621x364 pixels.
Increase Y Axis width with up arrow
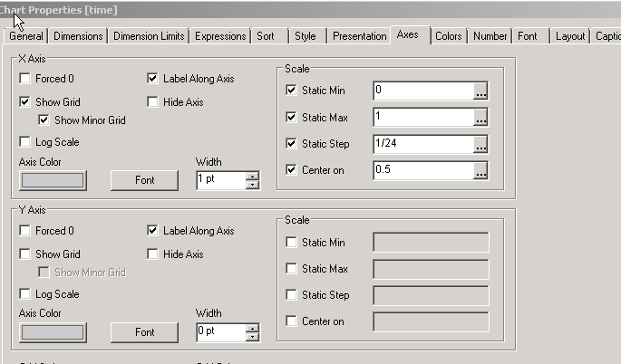coord(252,328)
